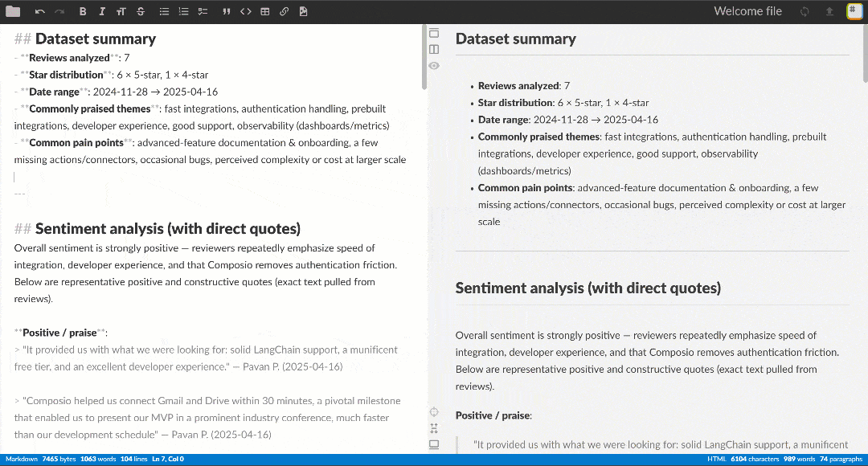Apply italic formatting

click(x=101, y=11)
